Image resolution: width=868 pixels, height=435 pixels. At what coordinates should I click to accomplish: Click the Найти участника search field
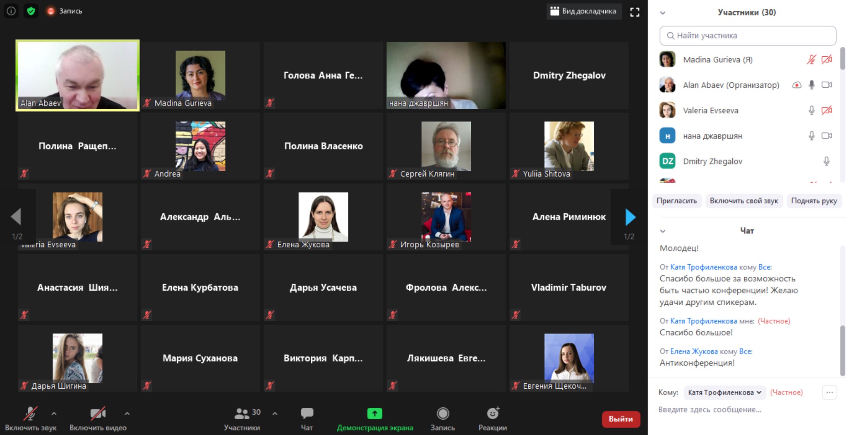click(748, 36)
